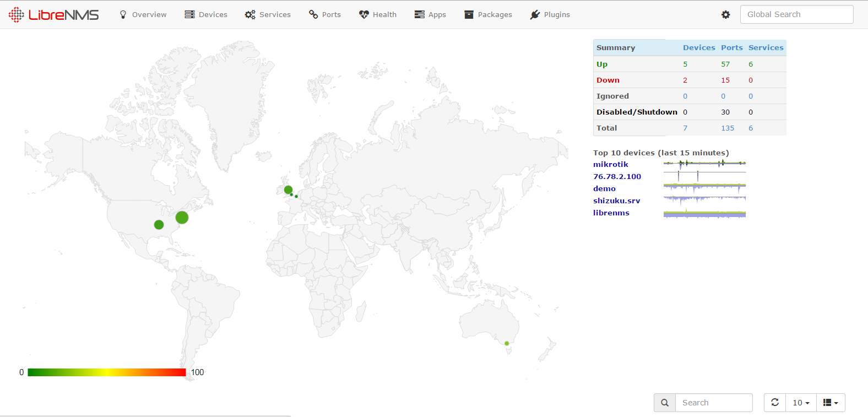Viewport: 868px width, 417px height.
Task: Click the LibreNMS logo
Action: (x=53, y=14)
